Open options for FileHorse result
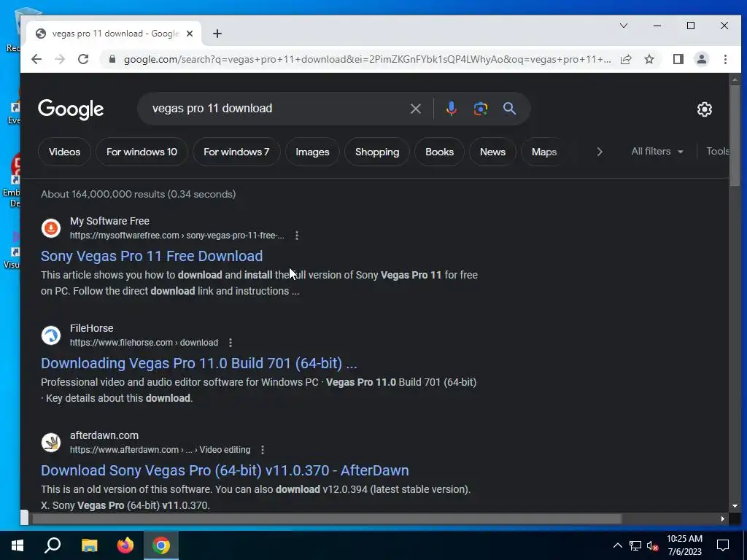This screenshot has width=747, height=560. click(230, 343)
